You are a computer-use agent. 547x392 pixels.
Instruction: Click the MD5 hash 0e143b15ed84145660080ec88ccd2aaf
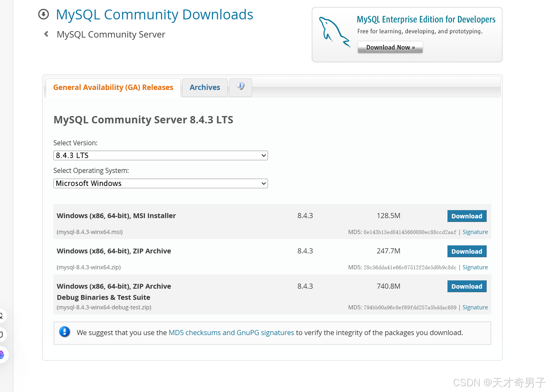tap(410, 232)
